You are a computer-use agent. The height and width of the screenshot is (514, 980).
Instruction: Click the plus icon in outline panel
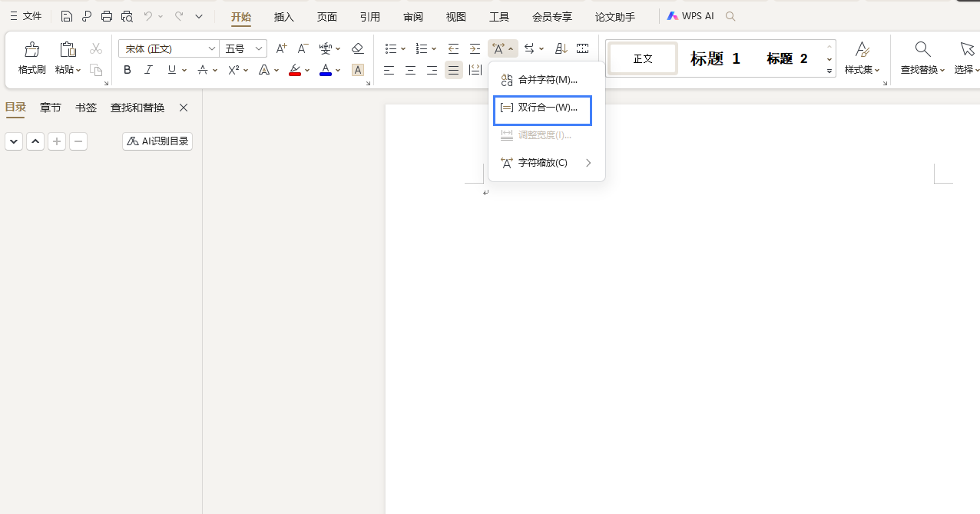[x=57, y=141]
